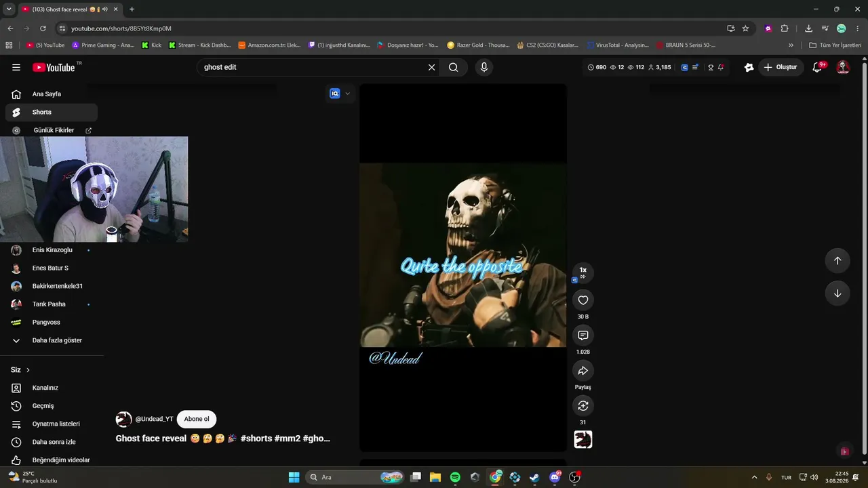This screenshot has height=488, width=868.
Task: Open Beğendiğim videolar list
Action: [x=52, y=460]
